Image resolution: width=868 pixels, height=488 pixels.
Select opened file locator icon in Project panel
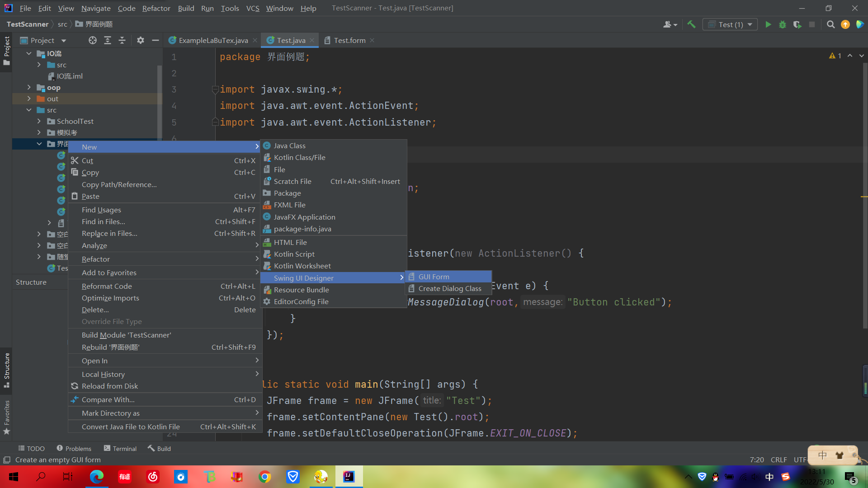coord(93,40)
